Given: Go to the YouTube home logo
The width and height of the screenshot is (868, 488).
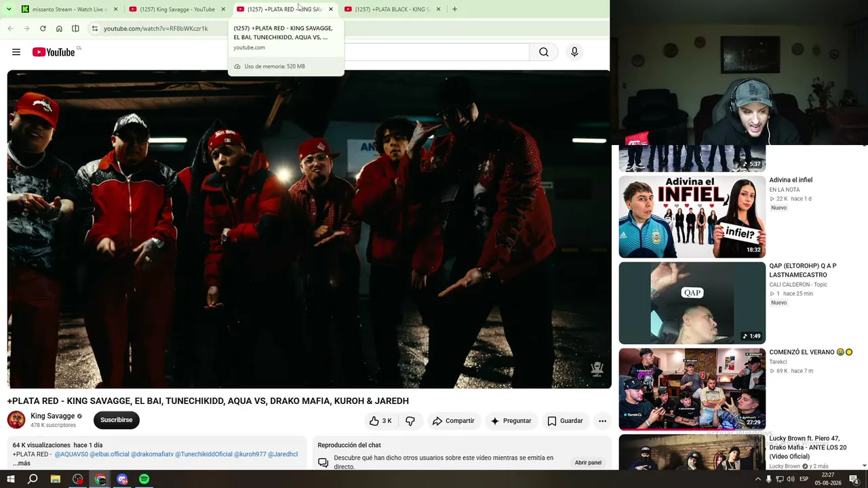Looking at the screenshot, I should 54,52.
